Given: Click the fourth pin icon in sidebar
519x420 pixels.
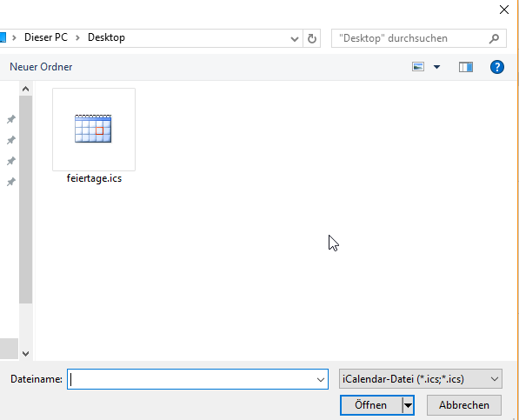Looking at the screenshot, I should tap(11, 182).
